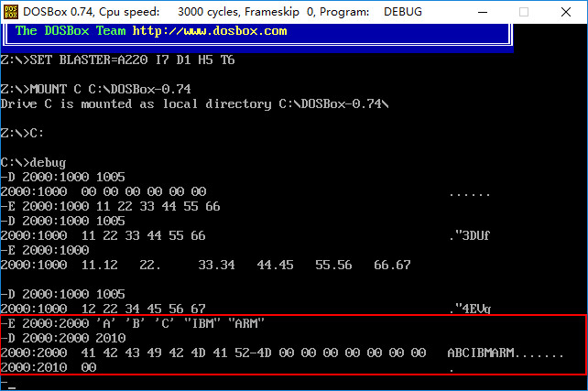Click the C:\>debug command line
Screen dimensions: 588x391
33,163
